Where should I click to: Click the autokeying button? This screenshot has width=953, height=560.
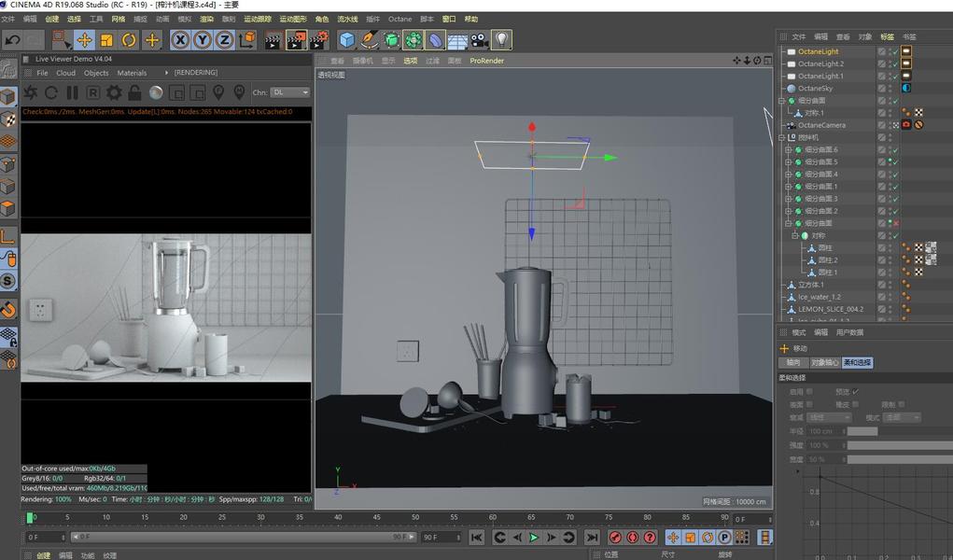coord(633,538)
